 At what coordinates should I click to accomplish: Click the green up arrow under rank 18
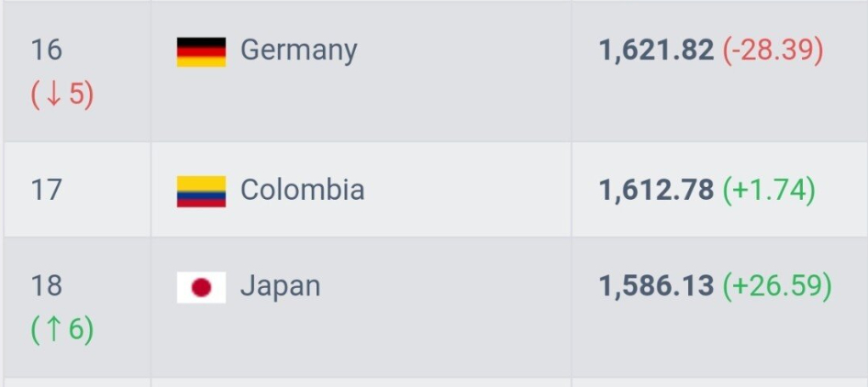[x=52, y=330]
